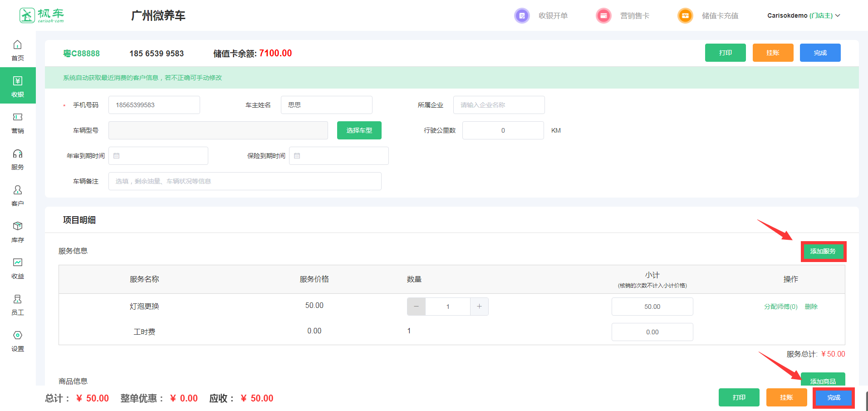Click the 应收 ￥50.00 amount

[257, 398]
